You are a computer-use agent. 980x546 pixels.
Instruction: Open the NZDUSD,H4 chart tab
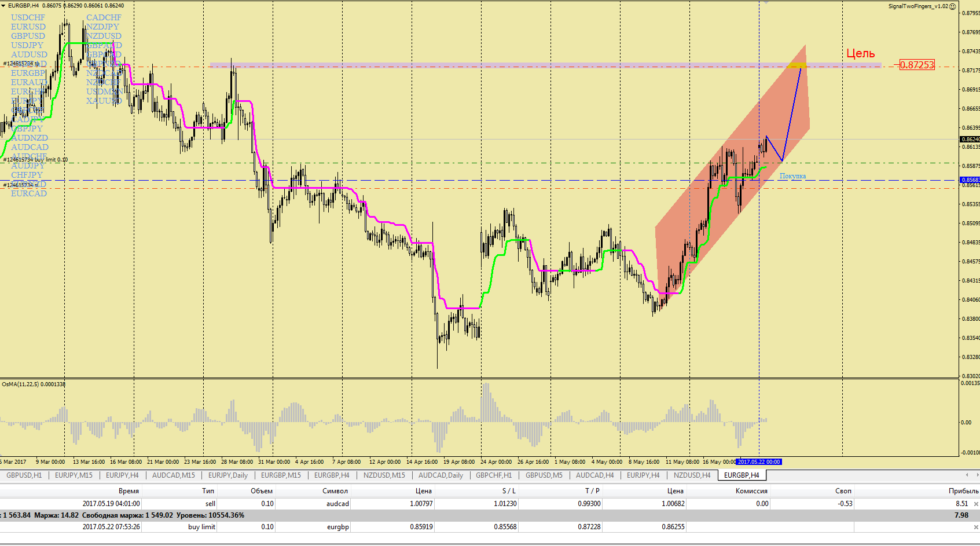[692, 475]
